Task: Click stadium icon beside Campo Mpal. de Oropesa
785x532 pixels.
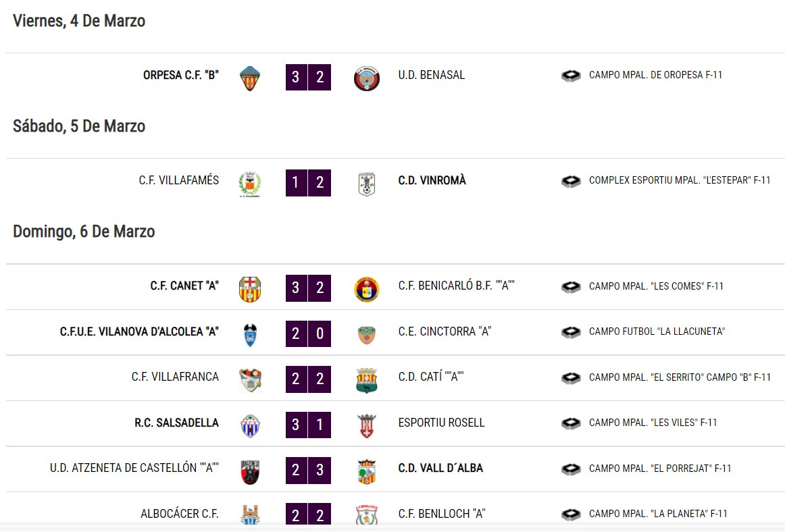Action: tap(571, 76)
